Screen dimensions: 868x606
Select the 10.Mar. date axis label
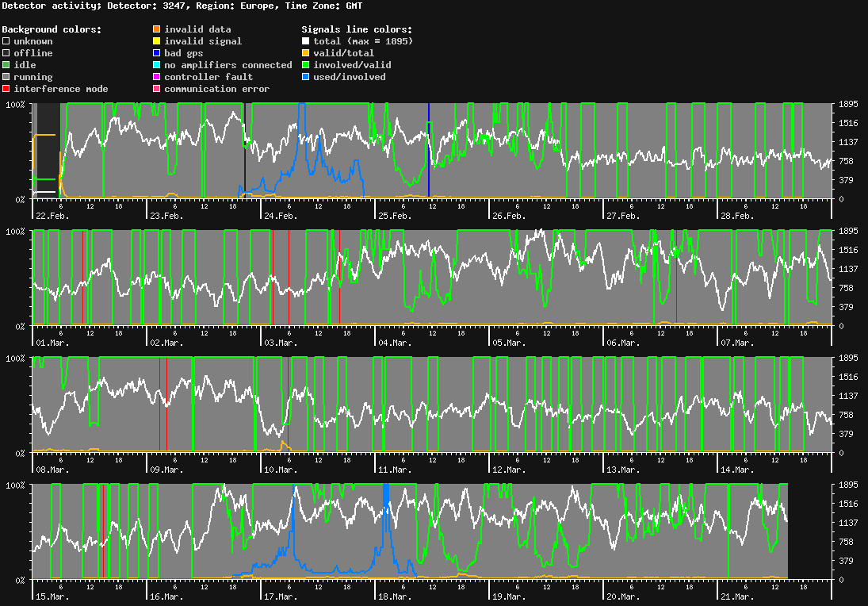click(280, 470)
